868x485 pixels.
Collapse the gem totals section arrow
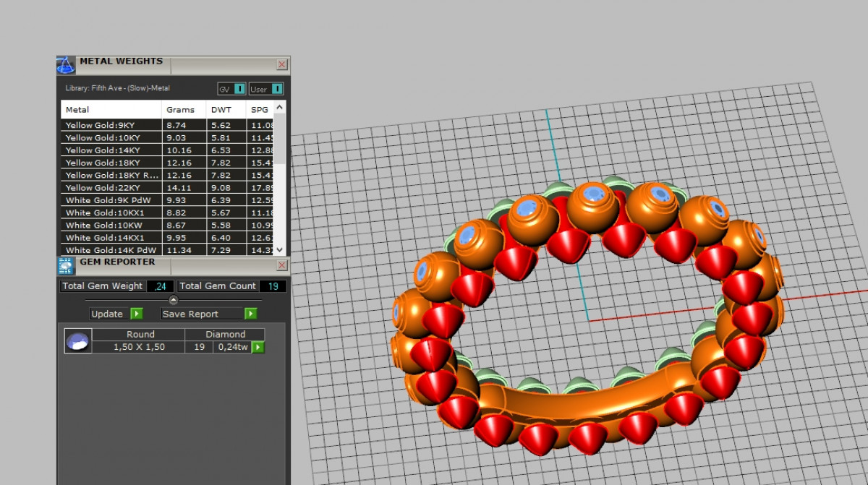coord(173,299)
